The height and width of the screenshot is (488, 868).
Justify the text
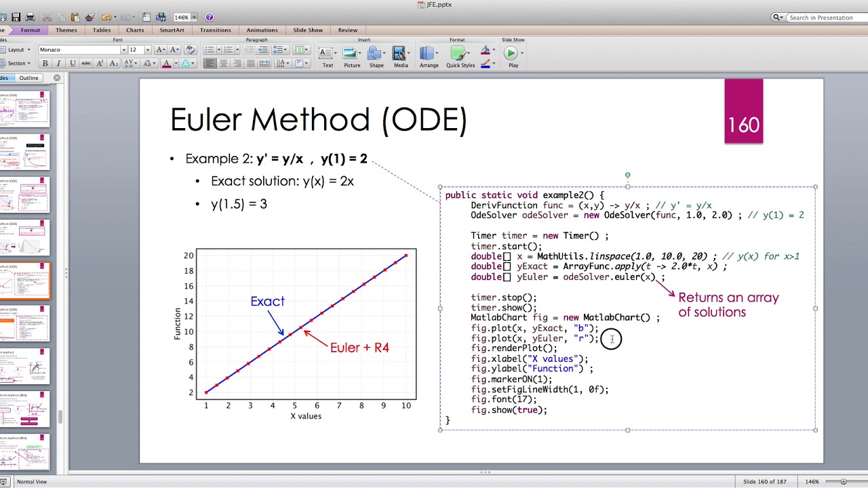250,63
